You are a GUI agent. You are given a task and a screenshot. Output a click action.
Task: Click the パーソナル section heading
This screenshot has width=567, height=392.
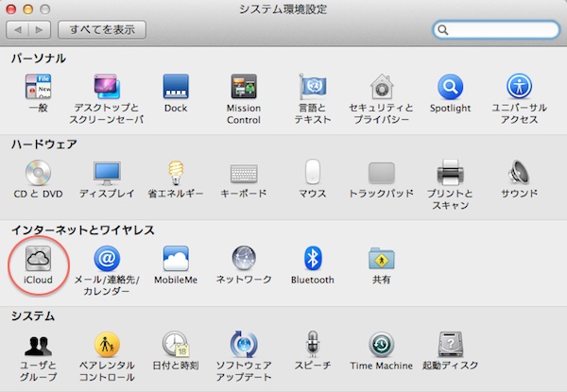(39, 59)
